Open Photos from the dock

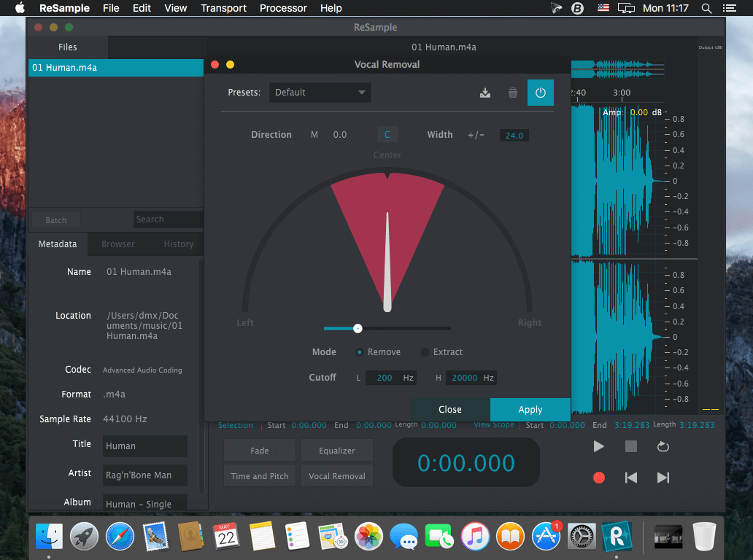368,536
